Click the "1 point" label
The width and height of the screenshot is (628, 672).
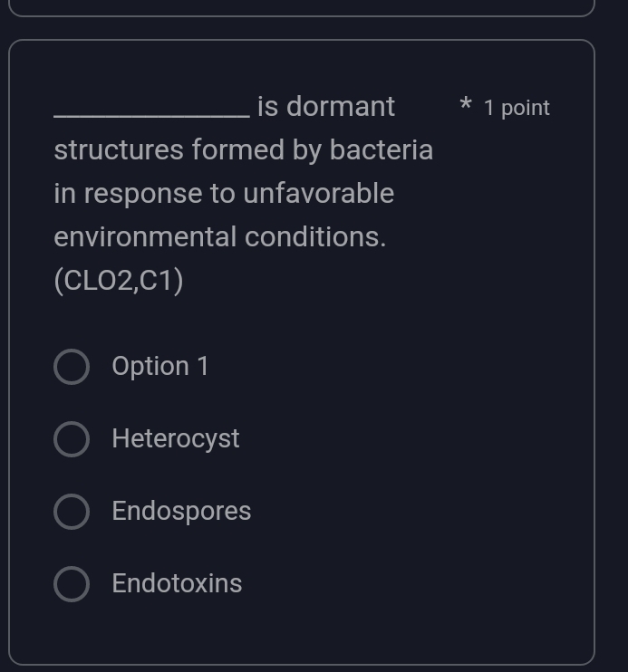pyautogui.click(x=517, y=108)
